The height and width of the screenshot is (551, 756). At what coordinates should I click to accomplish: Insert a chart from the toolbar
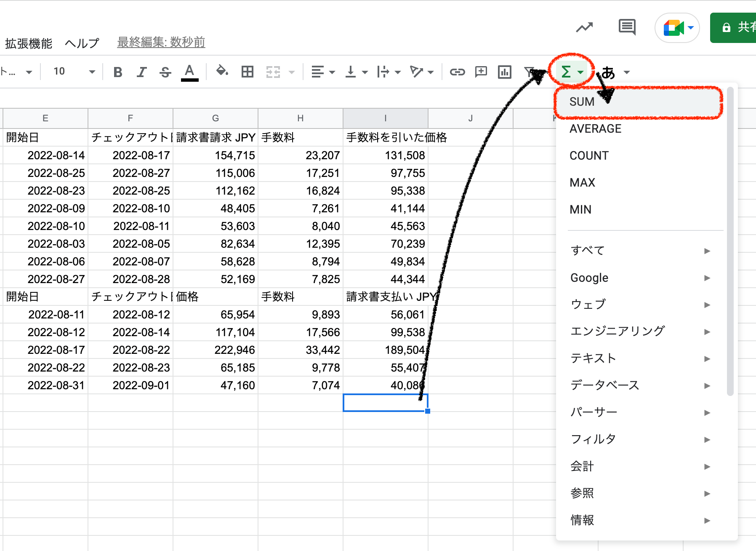pyautogui.click(x=504, y=72)
